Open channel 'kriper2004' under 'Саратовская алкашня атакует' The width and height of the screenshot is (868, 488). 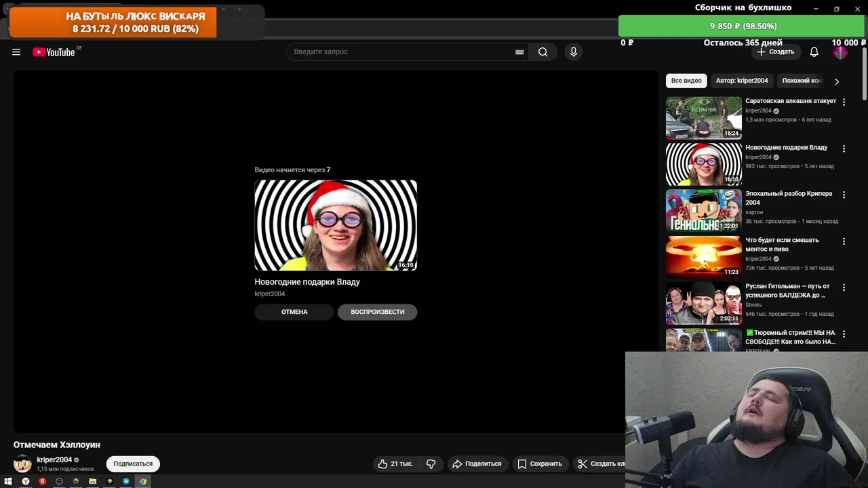point(758,110)
